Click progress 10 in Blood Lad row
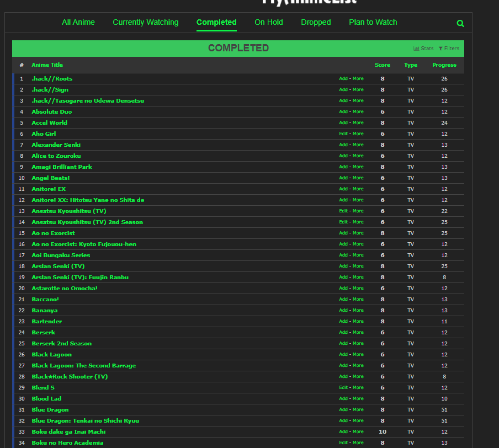 pyautogui.click(x=444, y=399)
